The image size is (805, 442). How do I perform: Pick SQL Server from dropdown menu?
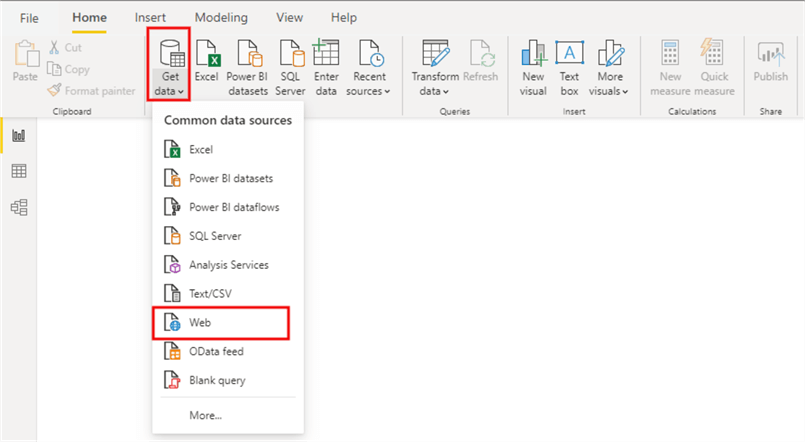coord(228,236)
